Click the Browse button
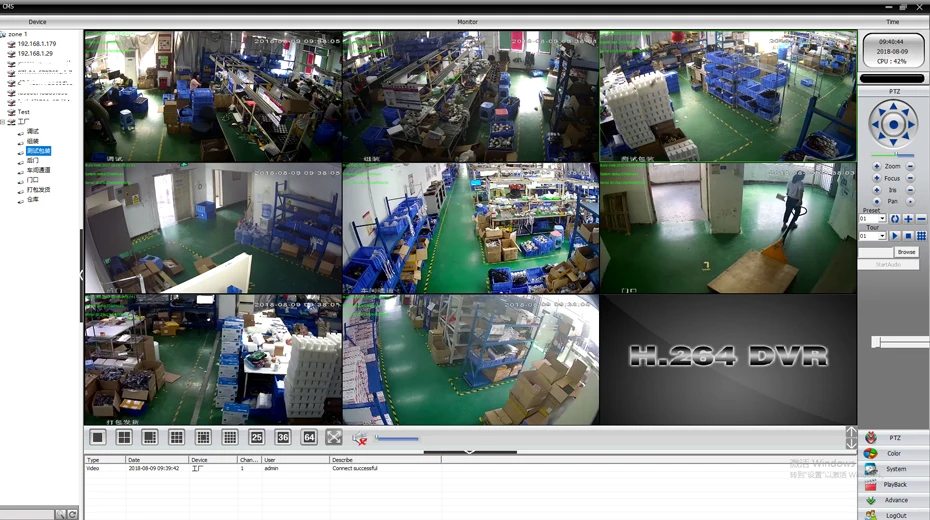The image size is (930, 520). coord(906,252)
